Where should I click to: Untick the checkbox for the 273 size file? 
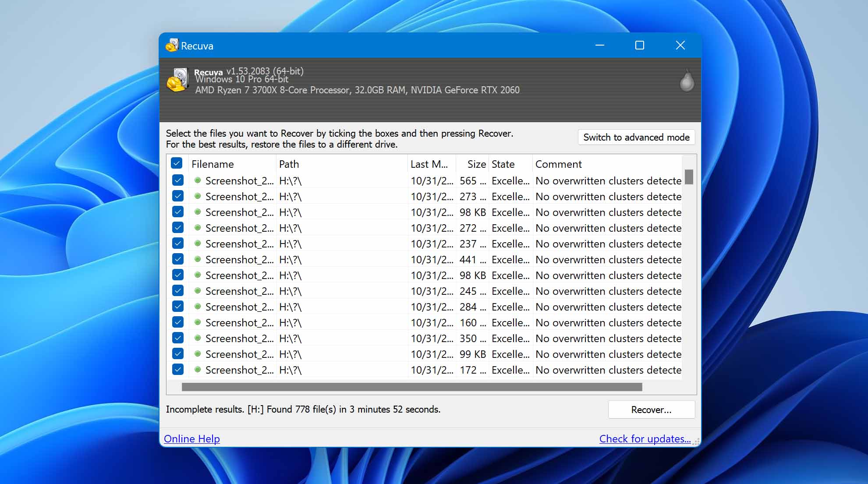click(x=177, y=196)
